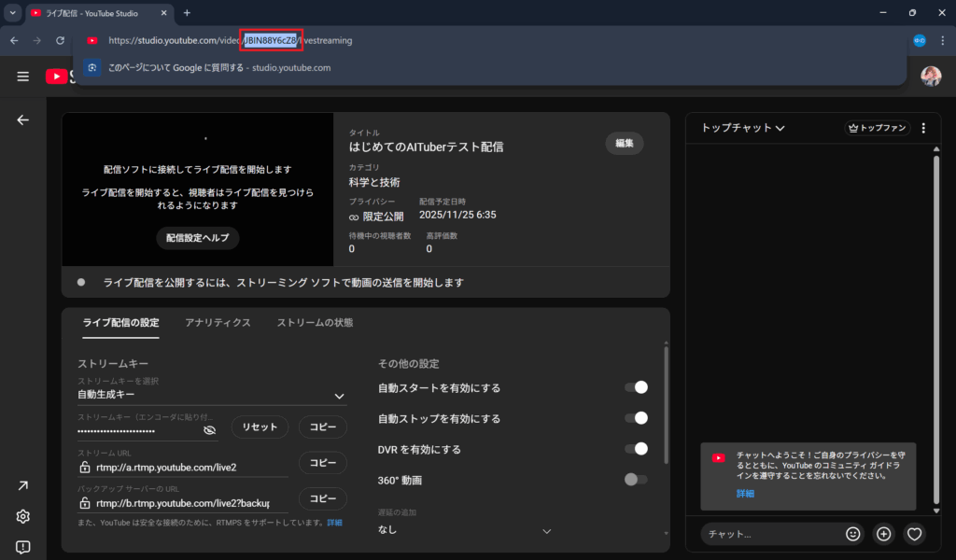Enable the 360° video toggle
This screenshot has height=560, width=956.
pyautogui.click(x=636, y=480)
